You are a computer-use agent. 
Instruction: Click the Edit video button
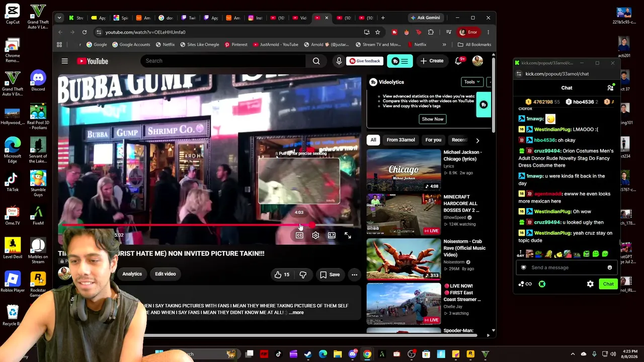tap(166, 274)
